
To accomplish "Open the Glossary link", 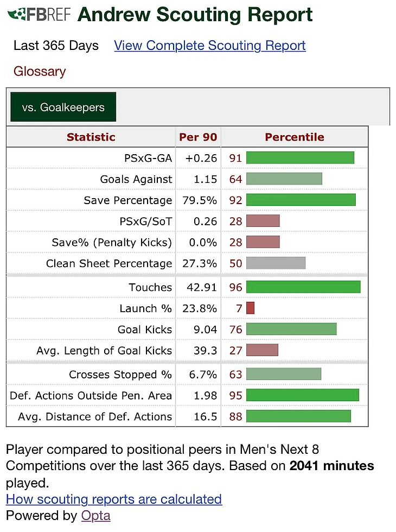I will [x=40, y=72].
